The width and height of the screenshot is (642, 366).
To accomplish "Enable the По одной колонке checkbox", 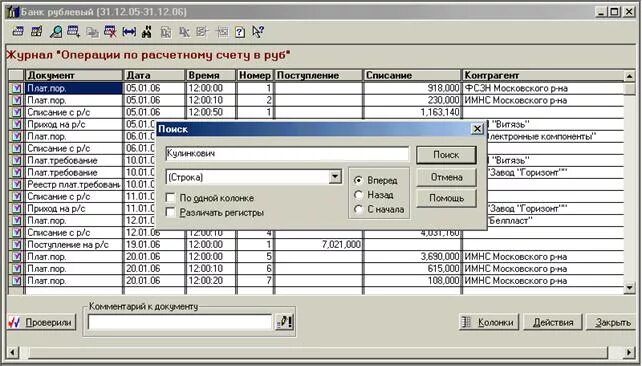I will click(170, 198).
